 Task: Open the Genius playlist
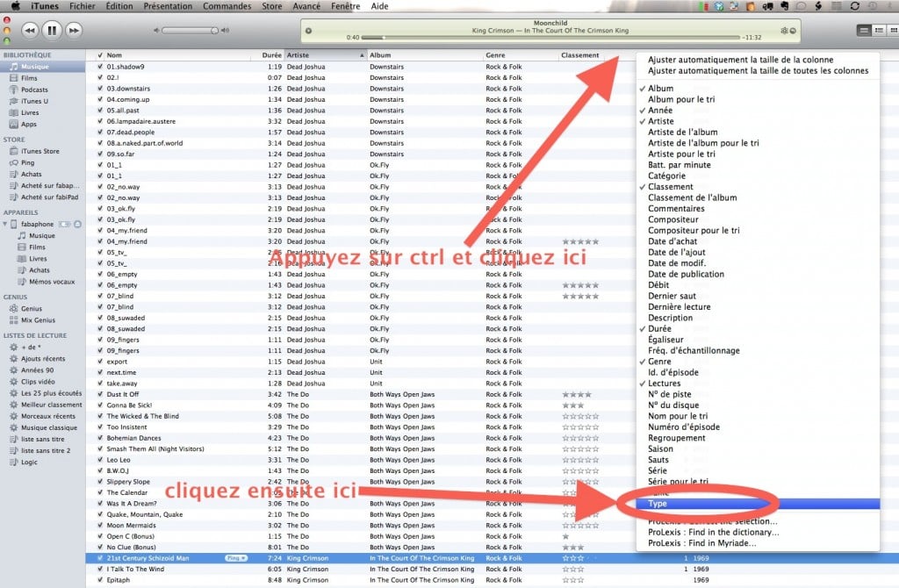point(32,308)
